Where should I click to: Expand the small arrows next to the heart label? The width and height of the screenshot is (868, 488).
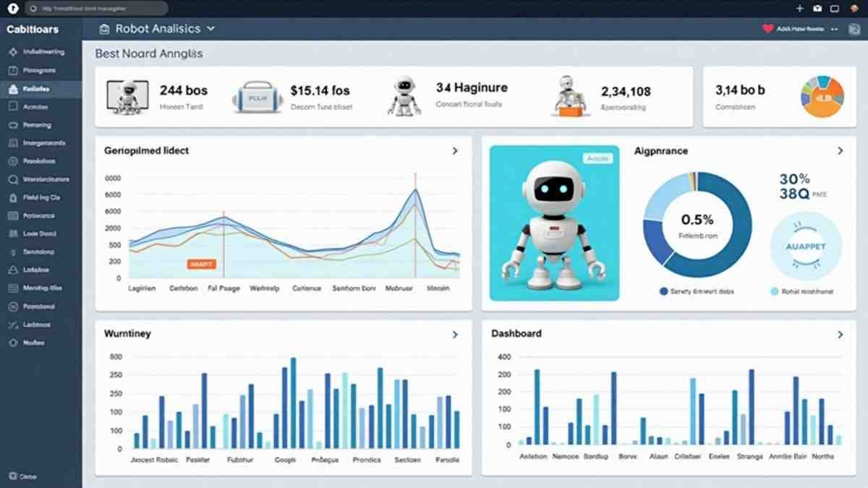tap(834, 29)
